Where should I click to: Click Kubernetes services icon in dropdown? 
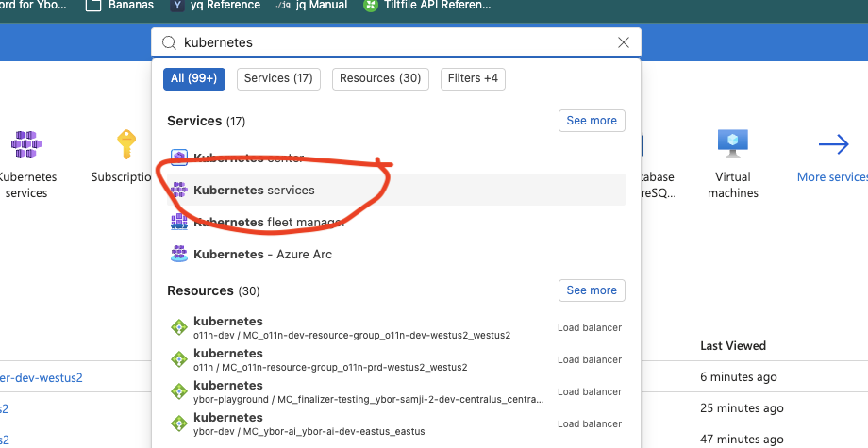tap(179, 190)
